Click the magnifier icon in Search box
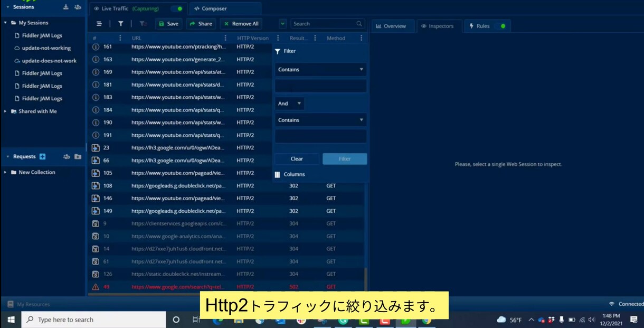Screen dimensions: 644x328 [359, 24]
